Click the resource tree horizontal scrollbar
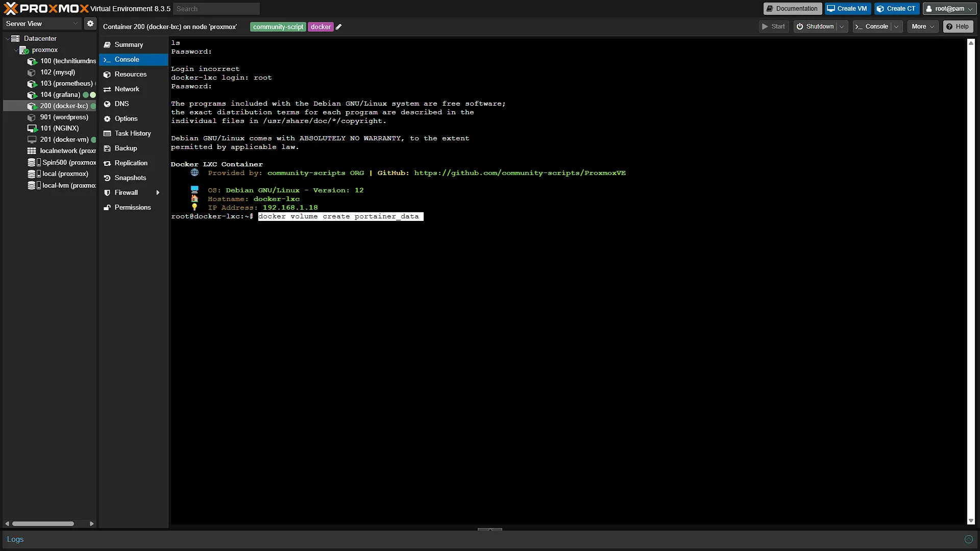The height and width of the screenshot is (551, 980). point(43,523)
